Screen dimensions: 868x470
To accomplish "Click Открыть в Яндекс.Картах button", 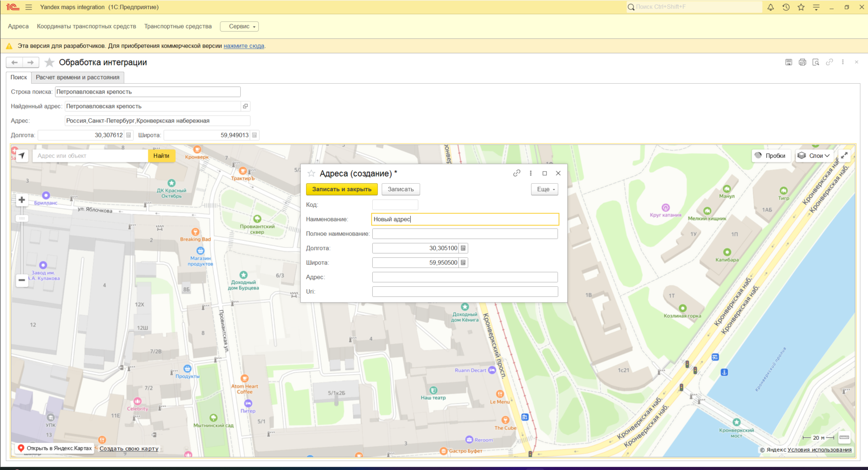I will coord(54,449).
